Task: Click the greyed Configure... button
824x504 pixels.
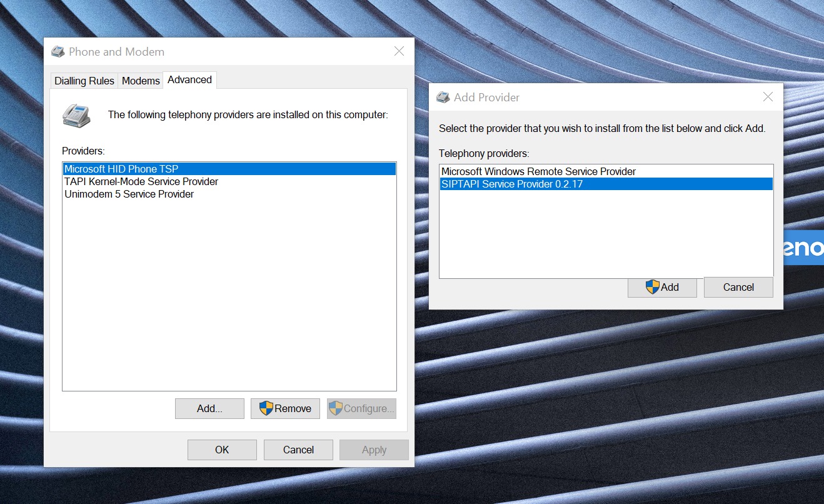Action: coord(361,408)
